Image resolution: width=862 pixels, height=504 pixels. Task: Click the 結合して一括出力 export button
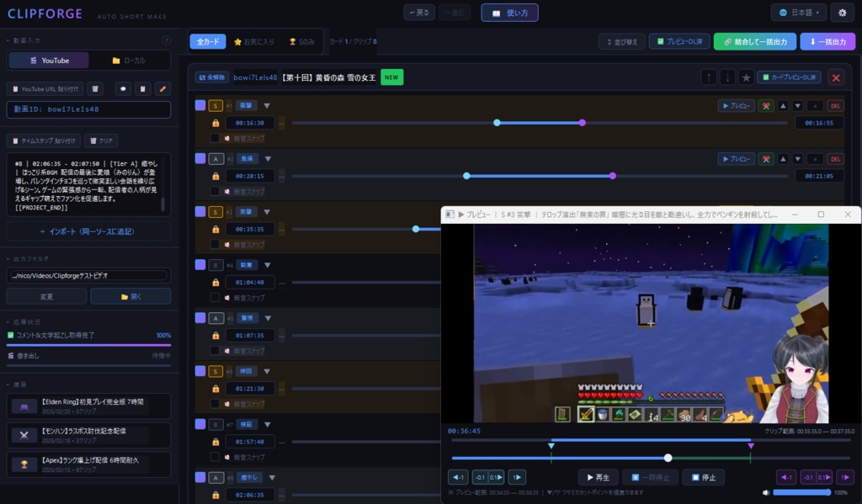755,42
